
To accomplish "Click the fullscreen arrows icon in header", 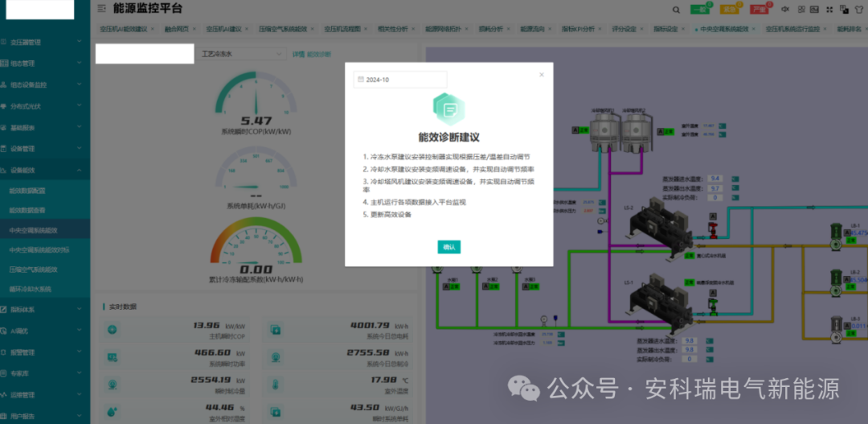I will pos(829,10).
